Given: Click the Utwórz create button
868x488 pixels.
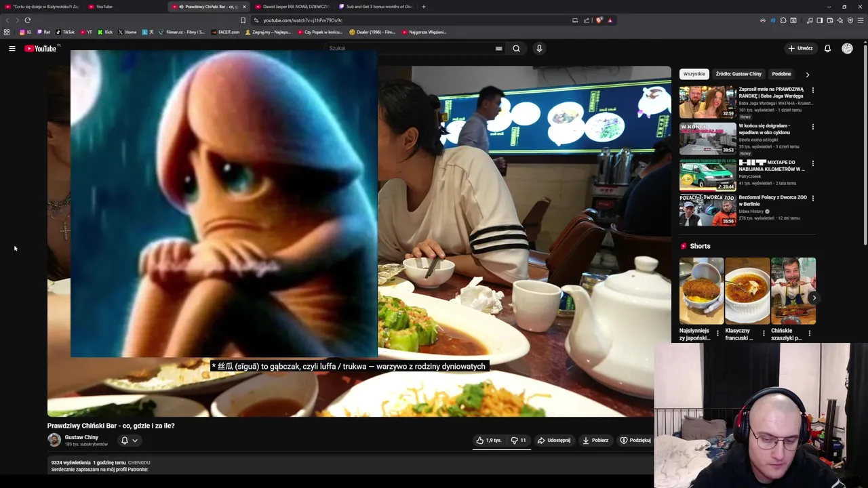Looking at the screenshot, I should tap(800, 48).
